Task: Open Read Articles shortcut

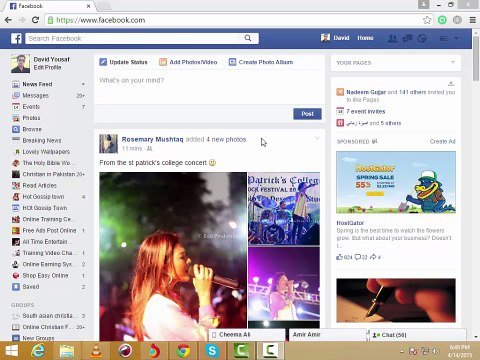Action: (39, 186)
